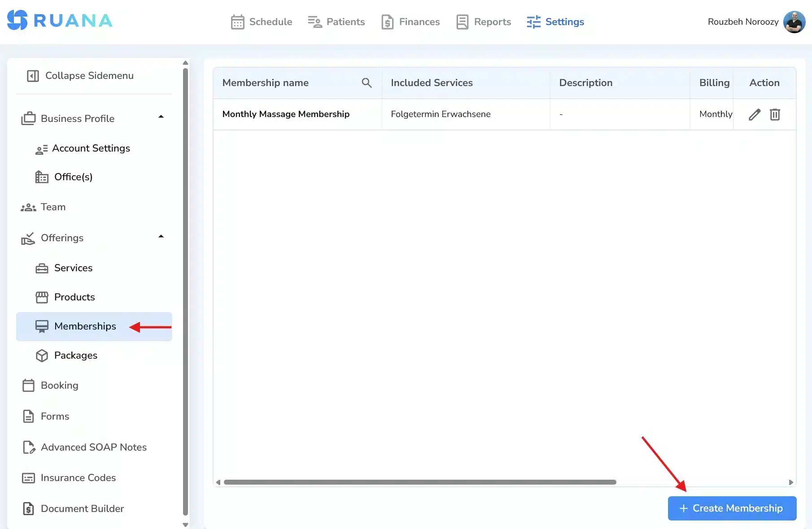The width and height of the screenshot is (812, 529).
Task: Click the pencil edit icon for Monthly Massage Membership
Action: (754, 115)
